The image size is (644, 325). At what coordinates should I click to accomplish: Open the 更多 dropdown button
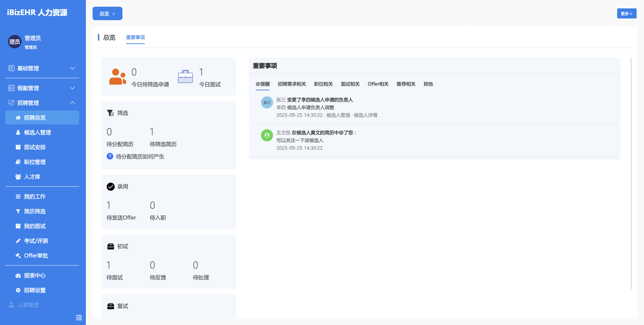pyautogui.click(x=626, y=13)
